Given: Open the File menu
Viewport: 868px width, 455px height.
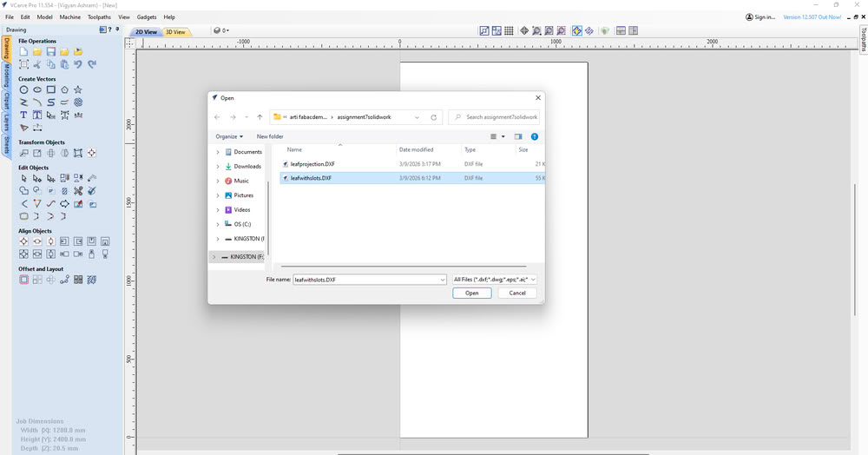Looking at the screenshot, I should click(x=10, y=17).
